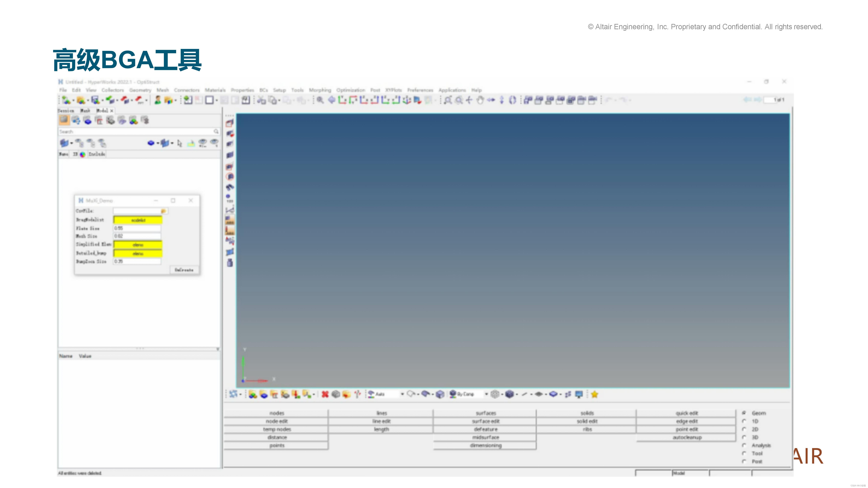The width and height of the screenshot is (868, 488).
Task: Click the weight bottle icon in vertical toolbar
Action: [x=230, y=263]
